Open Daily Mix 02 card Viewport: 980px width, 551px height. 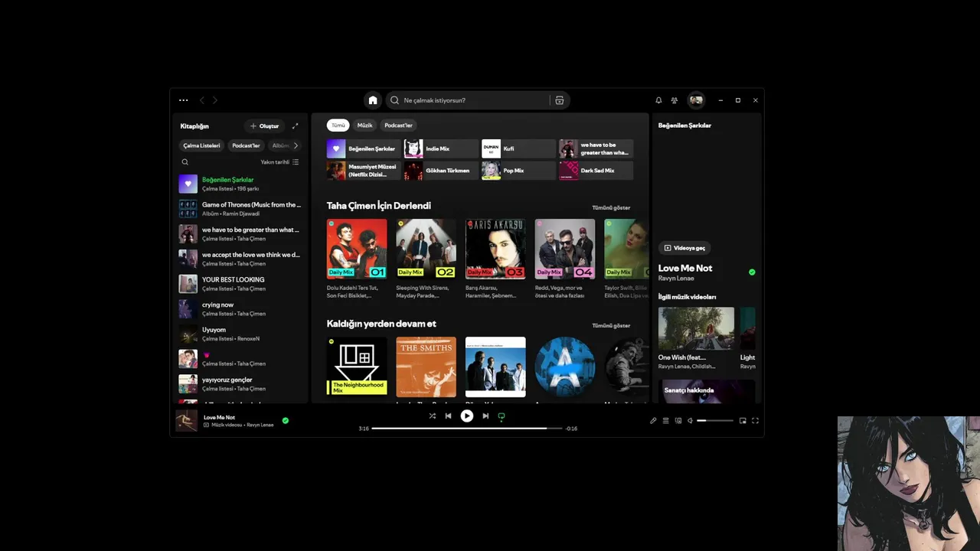point(426,259)
